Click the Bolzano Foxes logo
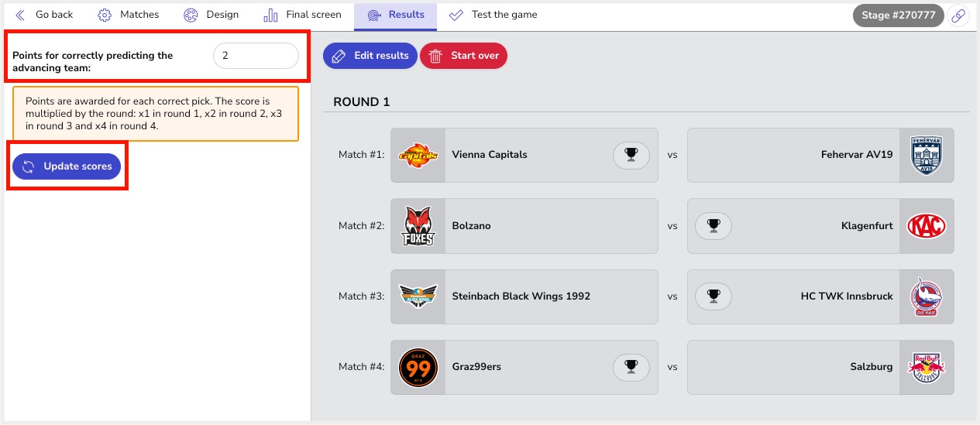The height and width of the screenshot is (425, 980). click(418, 226)
